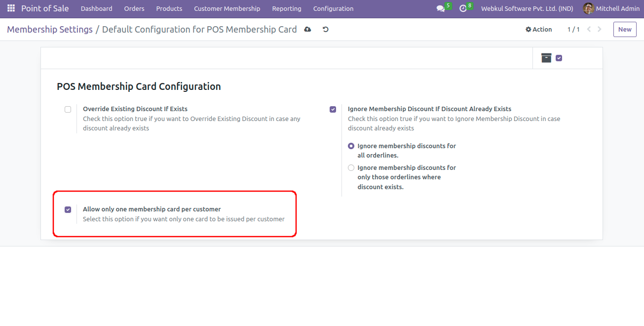Open the activities clock icon
This screenshot has width=644, height=326.
[463, 8]
